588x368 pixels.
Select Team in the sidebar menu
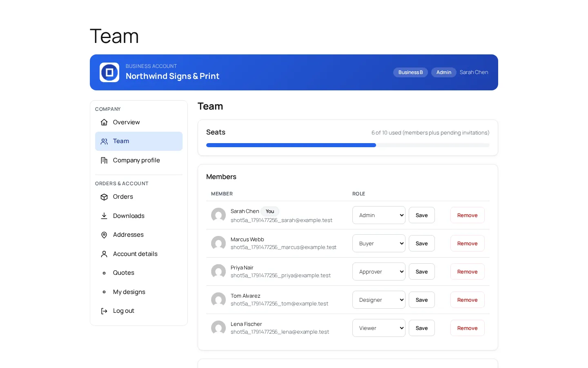(x=139, y=141)
